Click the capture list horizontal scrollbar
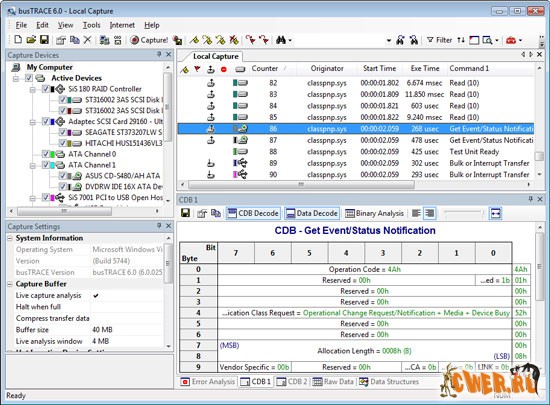This screenshot has width=550, height=405. (x=301, y=184)
